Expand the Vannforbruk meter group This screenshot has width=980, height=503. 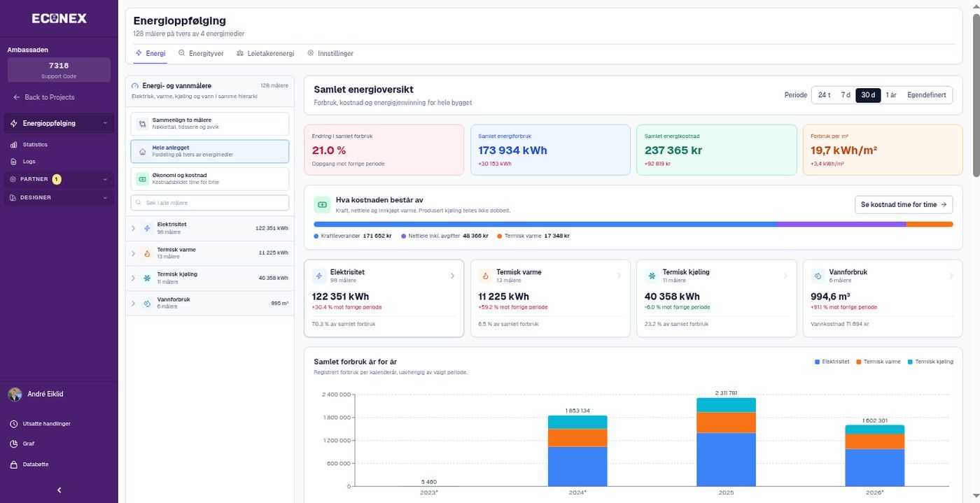(x=133, y=304)
